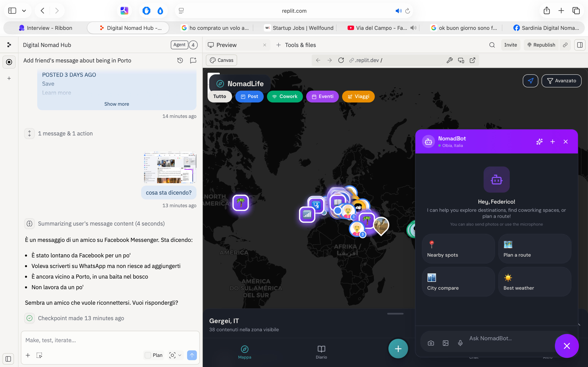Click the NomadBot camera icon
The width and height of the screenshot is (588, 367).
431,343
